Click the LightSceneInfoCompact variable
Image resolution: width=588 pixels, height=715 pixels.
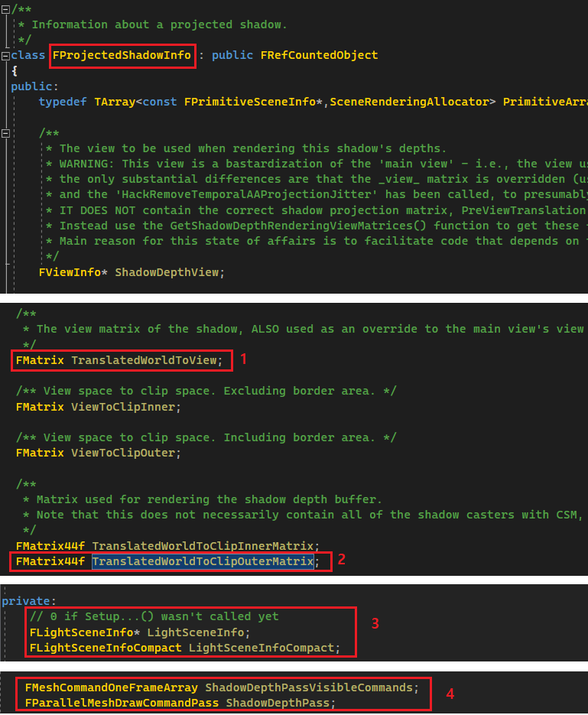coord(262,648)
